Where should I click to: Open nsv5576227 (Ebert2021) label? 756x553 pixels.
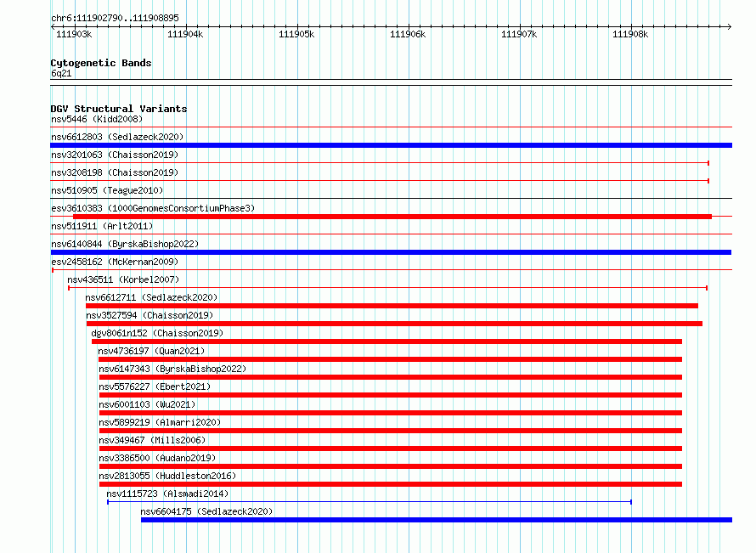[155, 387]
